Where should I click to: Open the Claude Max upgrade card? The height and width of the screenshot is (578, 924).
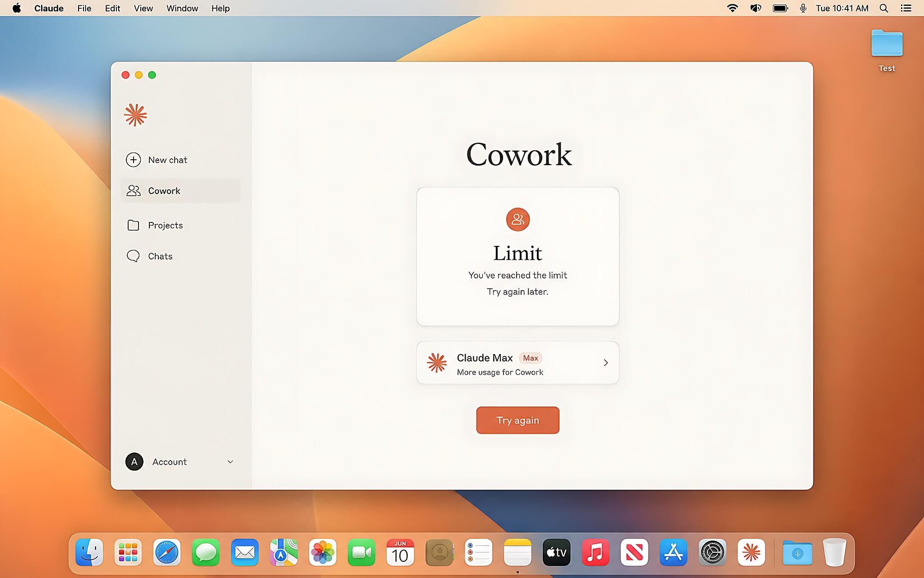517,362
